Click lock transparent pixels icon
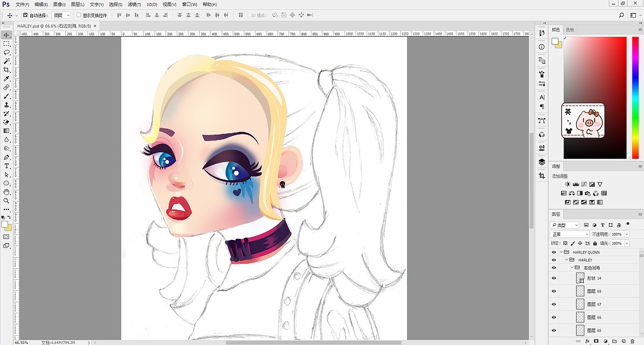644x345 pixels. click(x=565, y=243)
